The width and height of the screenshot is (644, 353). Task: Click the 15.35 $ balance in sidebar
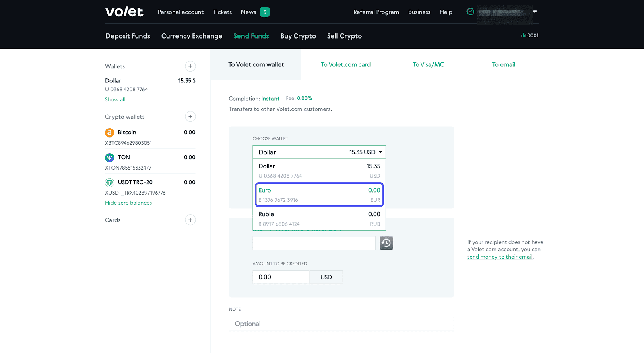(187, 81)
